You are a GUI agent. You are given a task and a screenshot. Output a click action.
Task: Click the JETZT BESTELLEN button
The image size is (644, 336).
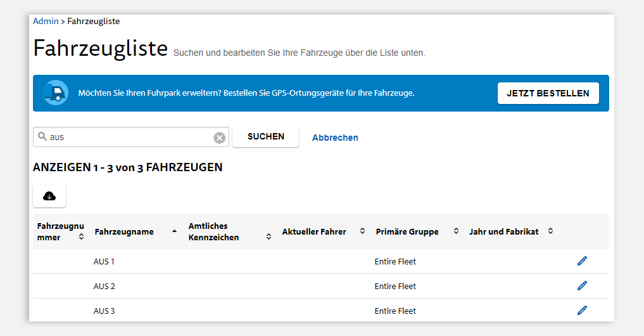point(548,93)
